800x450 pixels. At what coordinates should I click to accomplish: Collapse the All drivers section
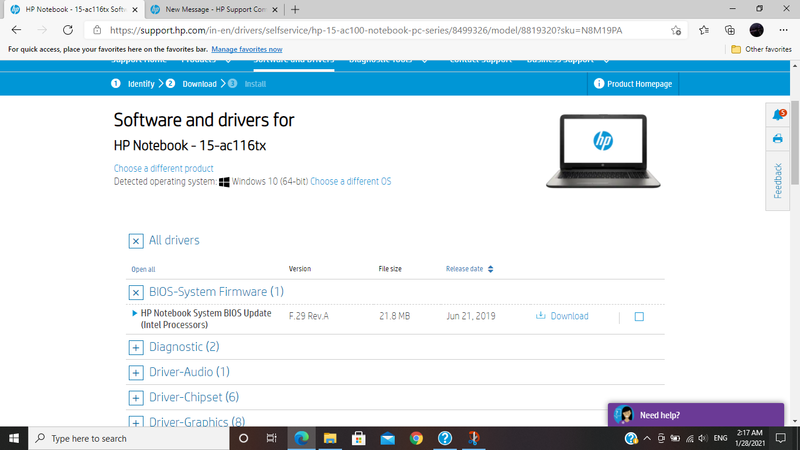coord(136,241)
